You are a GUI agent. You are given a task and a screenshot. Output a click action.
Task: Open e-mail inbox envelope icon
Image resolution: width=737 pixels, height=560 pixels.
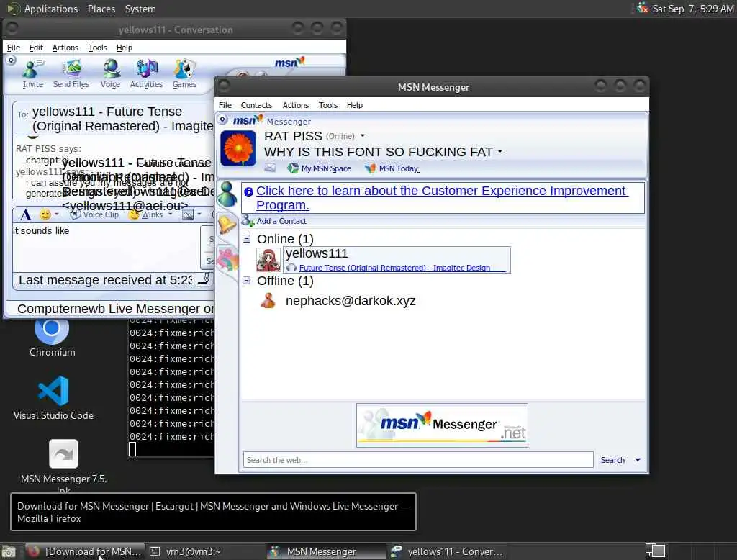pos(271,168)
